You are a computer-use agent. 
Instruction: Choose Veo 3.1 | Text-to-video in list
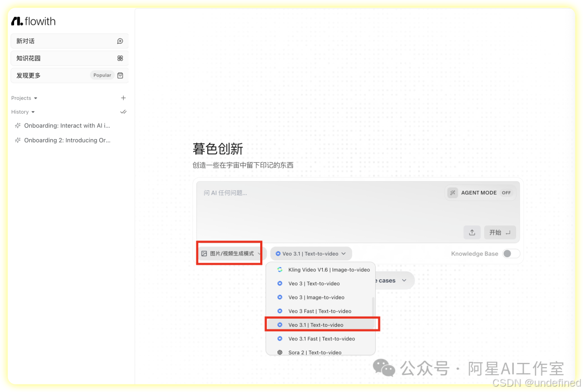coord(320,325)
